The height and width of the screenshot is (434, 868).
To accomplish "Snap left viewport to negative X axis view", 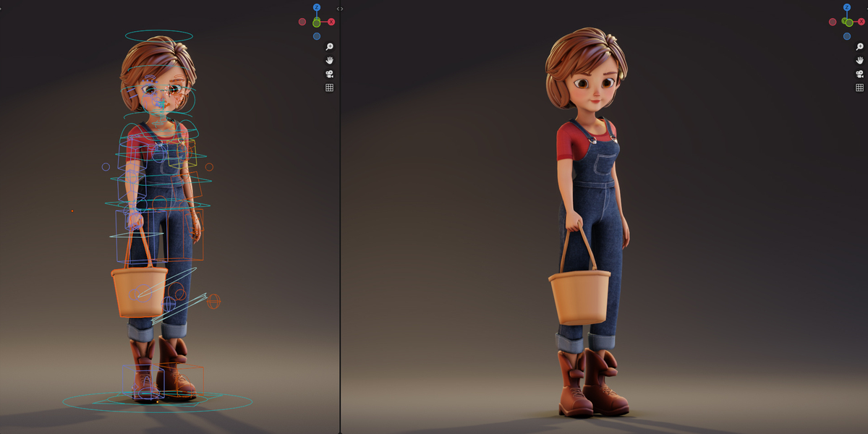I will (x=302, y=22).
